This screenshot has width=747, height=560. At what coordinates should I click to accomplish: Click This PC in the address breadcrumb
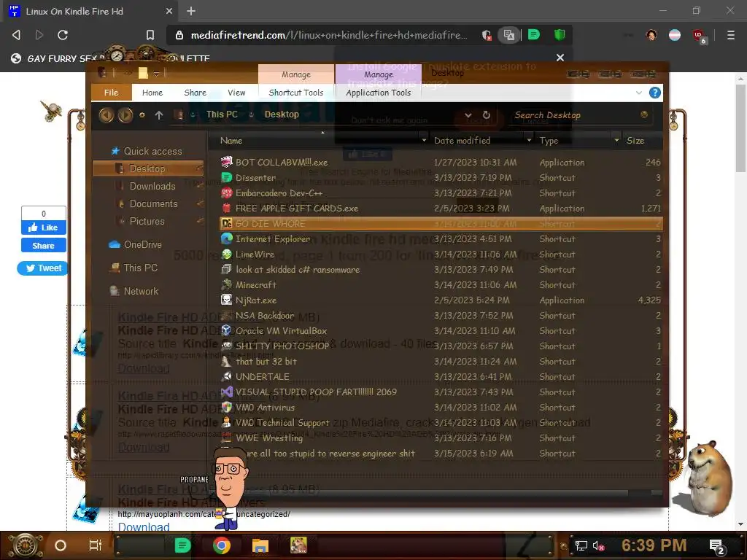pyautogui.click(x=222, y=114)
